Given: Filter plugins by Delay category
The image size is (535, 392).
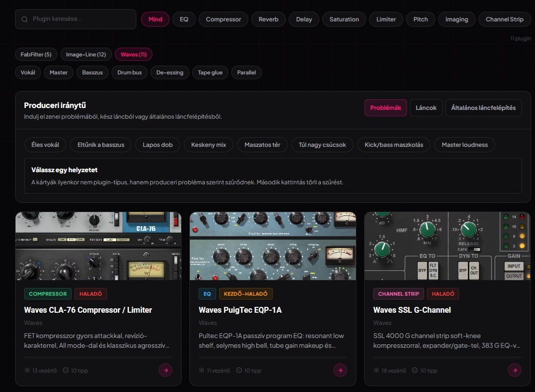Looking at the screenshot, I should click(304, 19).
